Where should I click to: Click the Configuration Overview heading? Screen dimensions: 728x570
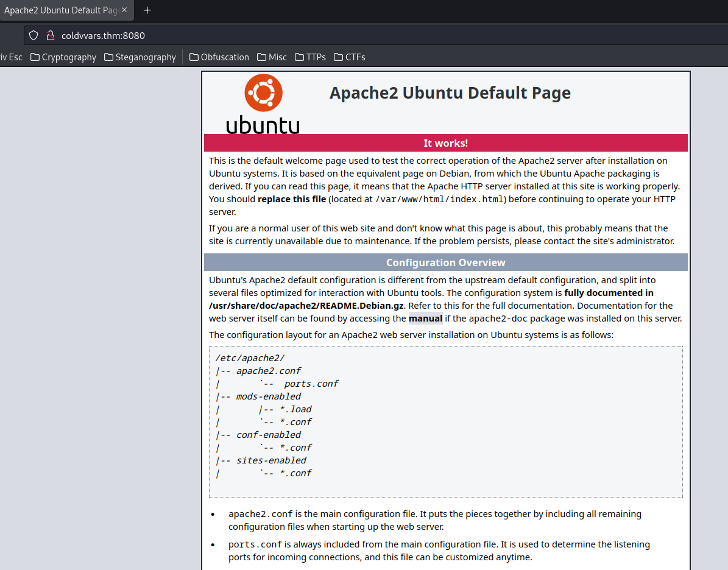[x=446, y=262]
